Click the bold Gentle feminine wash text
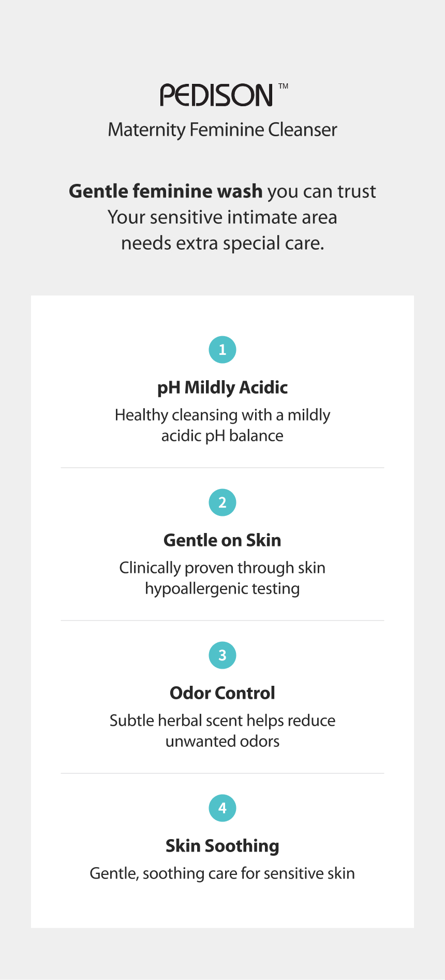Image resolution: width=445 pixels, height=980 pixels. (x=166, y=191)
